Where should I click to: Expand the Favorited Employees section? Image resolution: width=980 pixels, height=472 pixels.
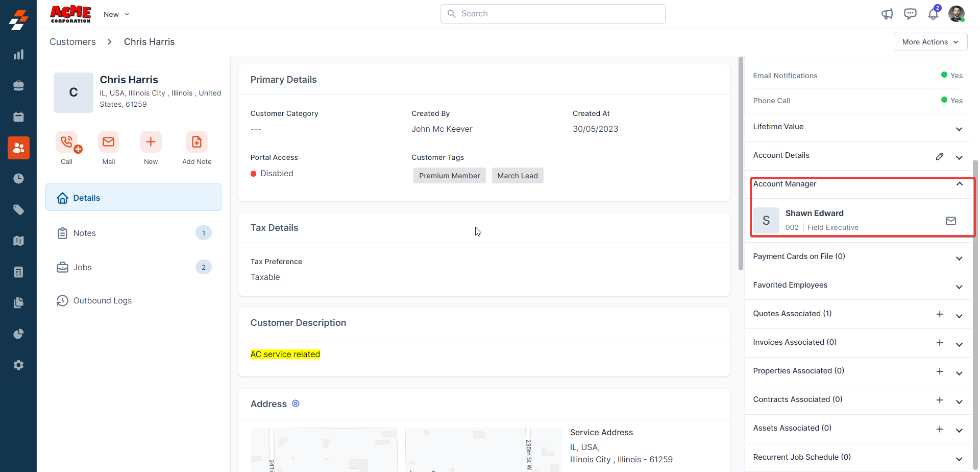pos(959,287)
